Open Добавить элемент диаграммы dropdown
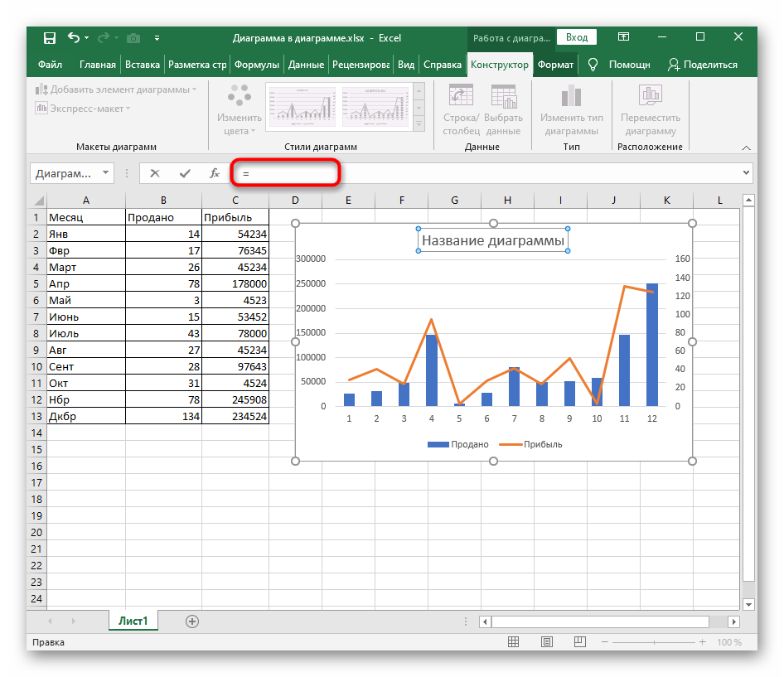 (x=116, y=89)
